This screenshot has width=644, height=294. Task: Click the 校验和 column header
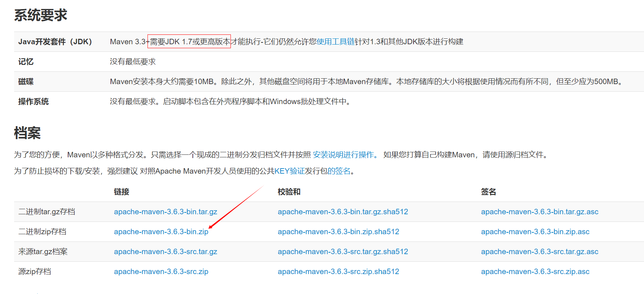(x=289, y=192)
